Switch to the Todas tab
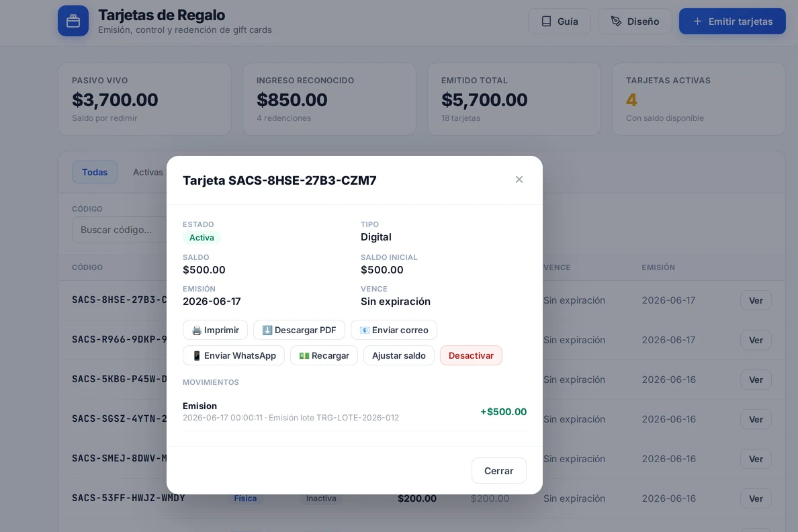The width and height of the screenshot is (798, 532). [x=95, y=172]
